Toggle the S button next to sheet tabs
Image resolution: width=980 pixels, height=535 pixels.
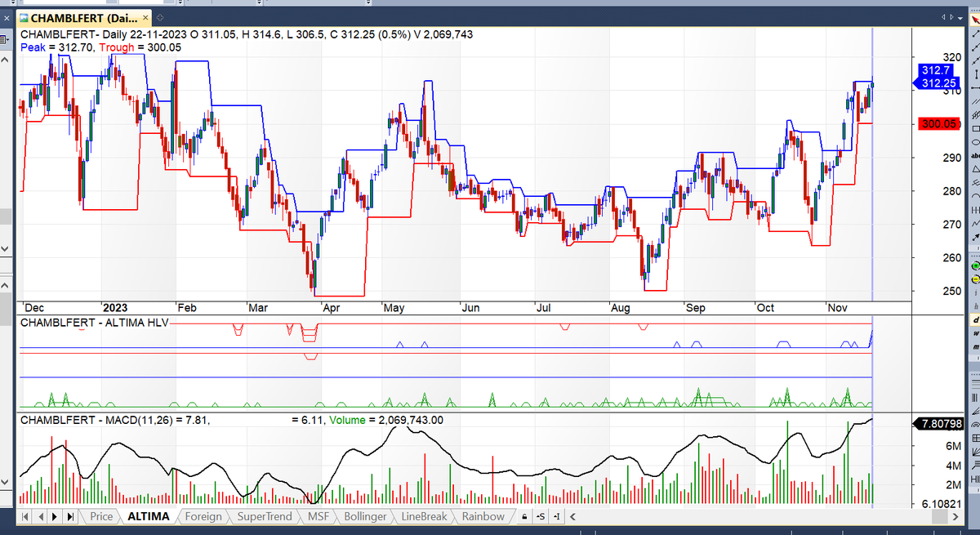point(539,516)
